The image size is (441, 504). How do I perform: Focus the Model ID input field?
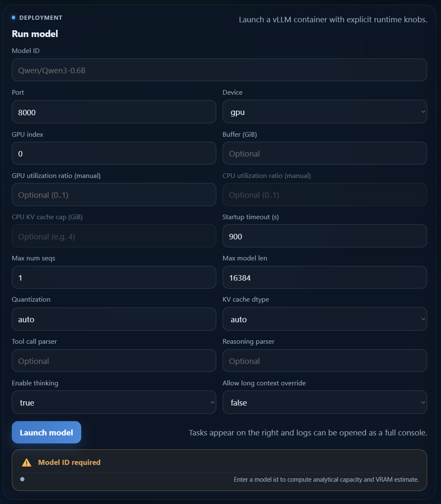pos(219,70)
